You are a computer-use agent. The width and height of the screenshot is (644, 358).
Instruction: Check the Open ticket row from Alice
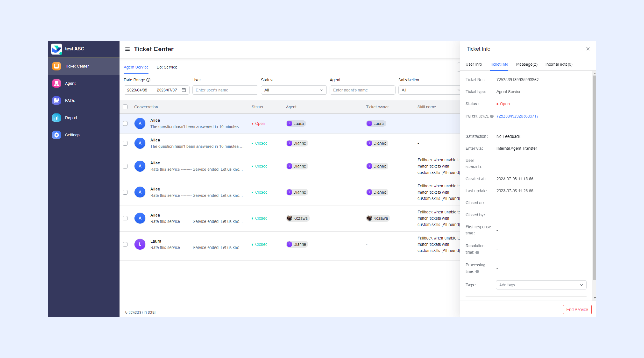125,124
